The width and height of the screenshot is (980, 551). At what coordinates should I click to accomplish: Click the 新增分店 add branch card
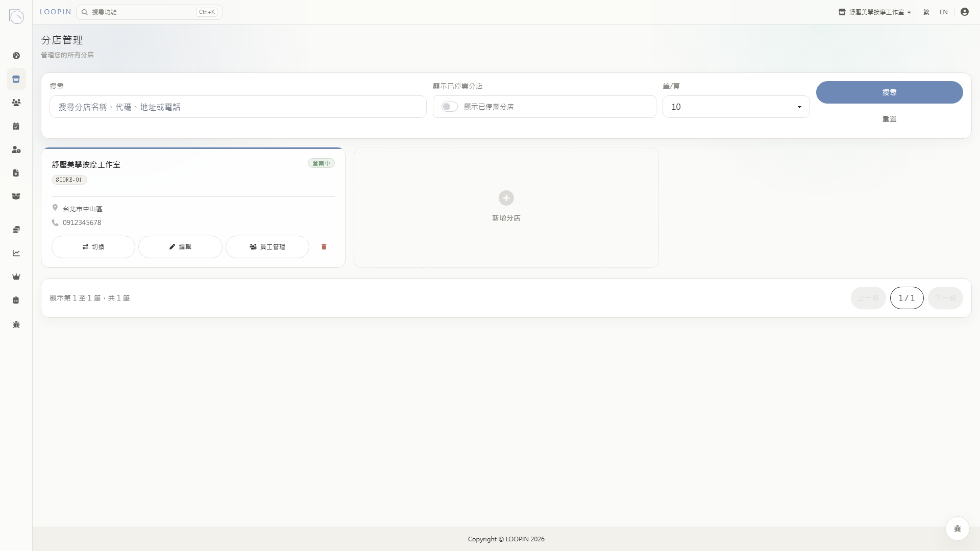506,208
